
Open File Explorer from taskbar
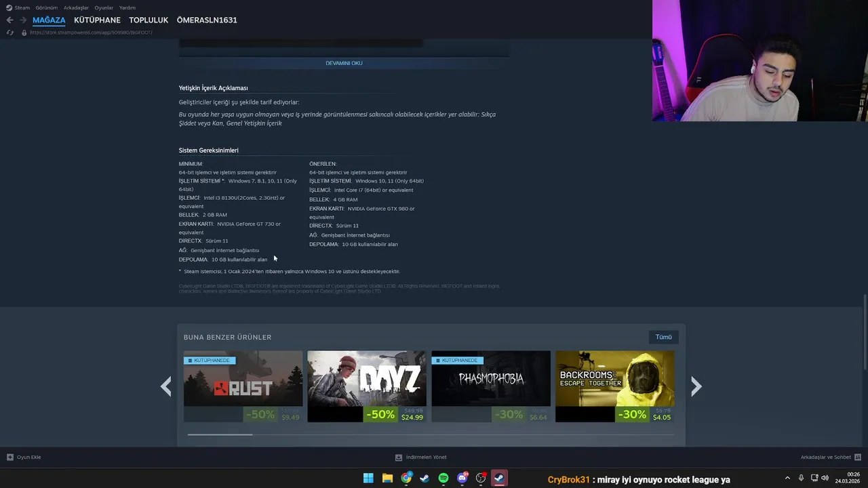coord(387,479)
